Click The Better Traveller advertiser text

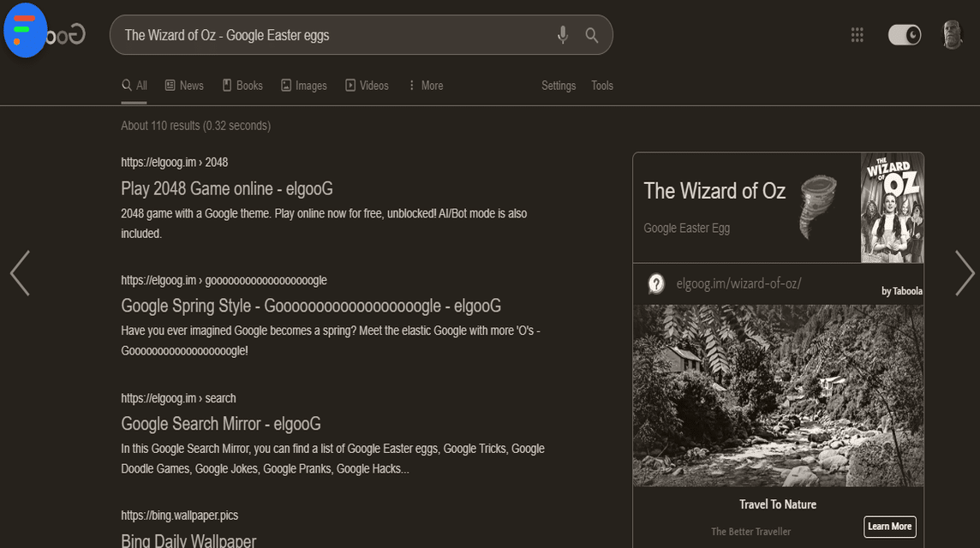tap(750, 532)
